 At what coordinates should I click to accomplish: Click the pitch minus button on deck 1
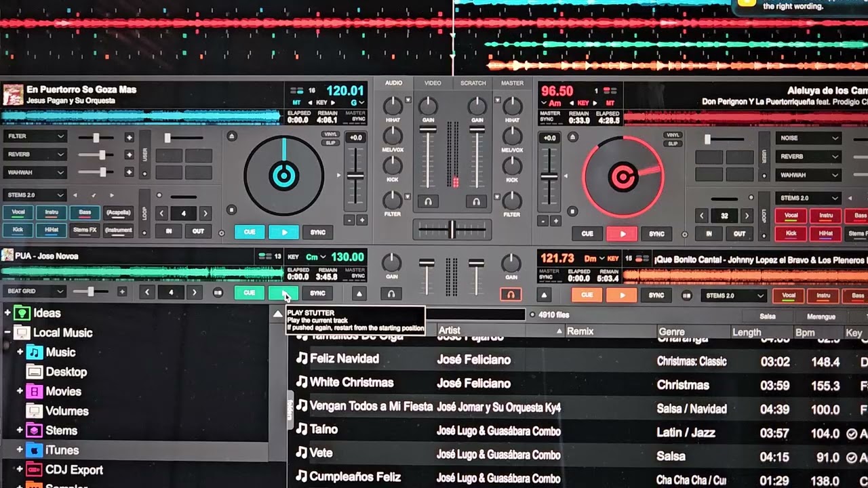tap(349, 220)
